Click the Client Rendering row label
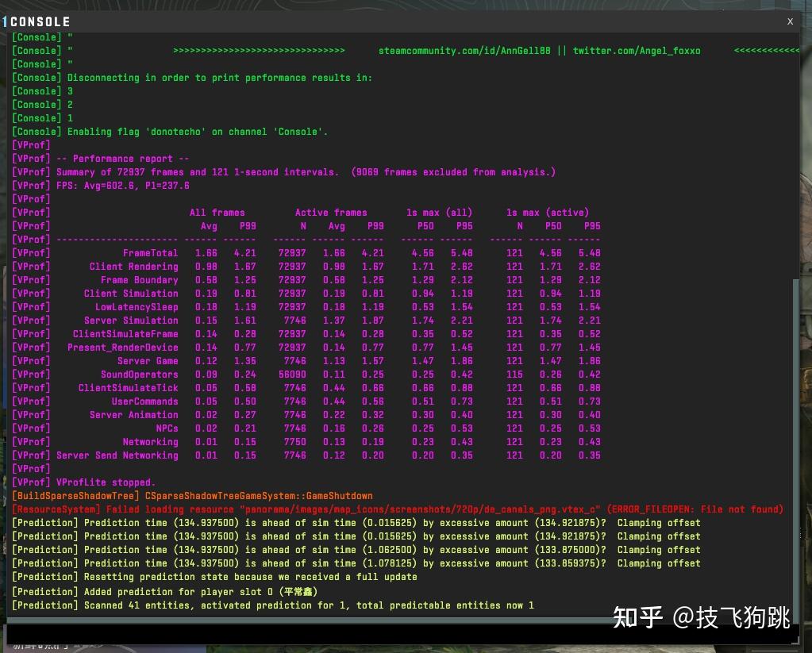812x653 pixels. tap(133, 266)
